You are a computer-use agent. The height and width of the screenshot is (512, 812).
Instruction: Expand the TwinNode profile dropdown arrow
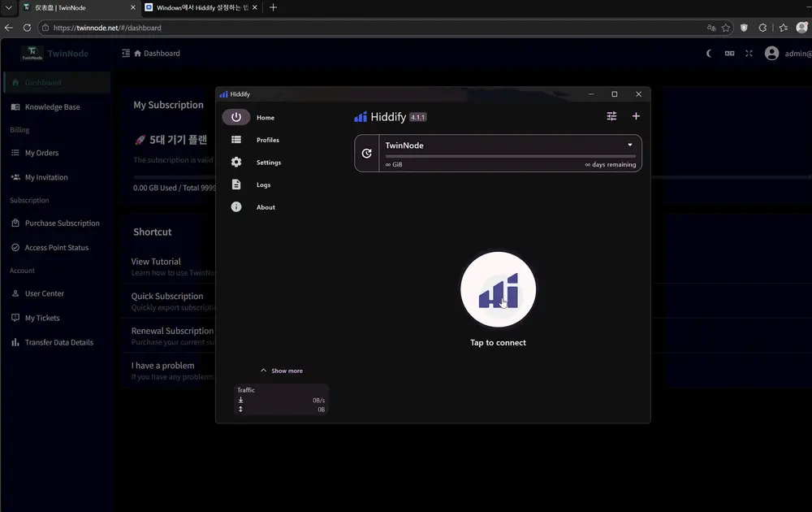click(x=630, y=145)
